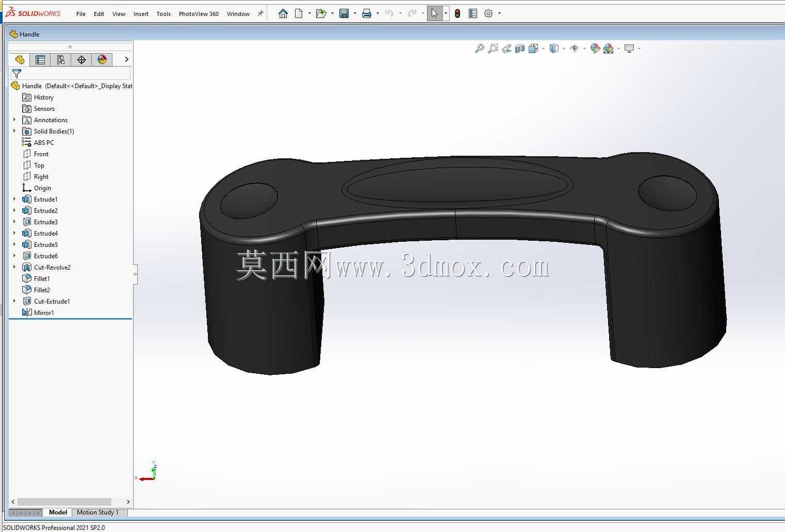
Task: Open View Settings monitor icon
Action: pos(629,48)
